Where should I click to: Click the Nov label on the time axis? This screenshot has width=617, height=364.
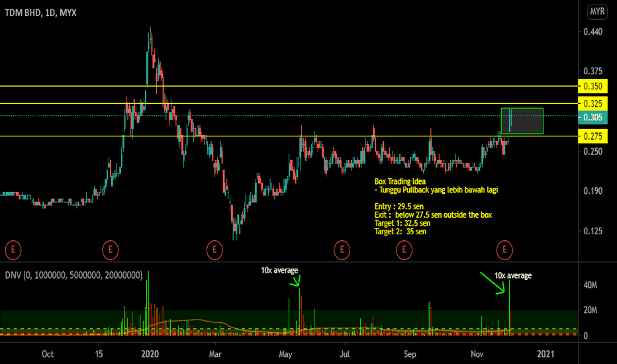point(477,354)
